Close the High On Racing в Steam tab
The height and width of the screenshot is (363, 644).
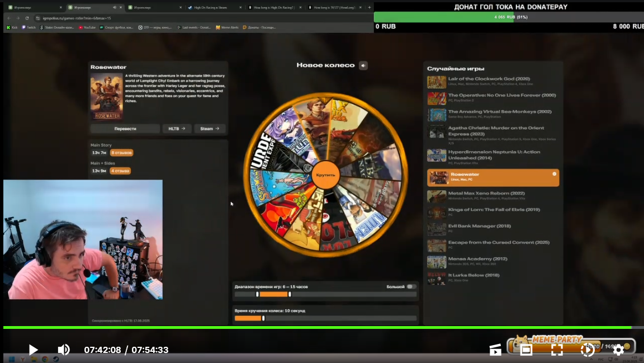240,7
